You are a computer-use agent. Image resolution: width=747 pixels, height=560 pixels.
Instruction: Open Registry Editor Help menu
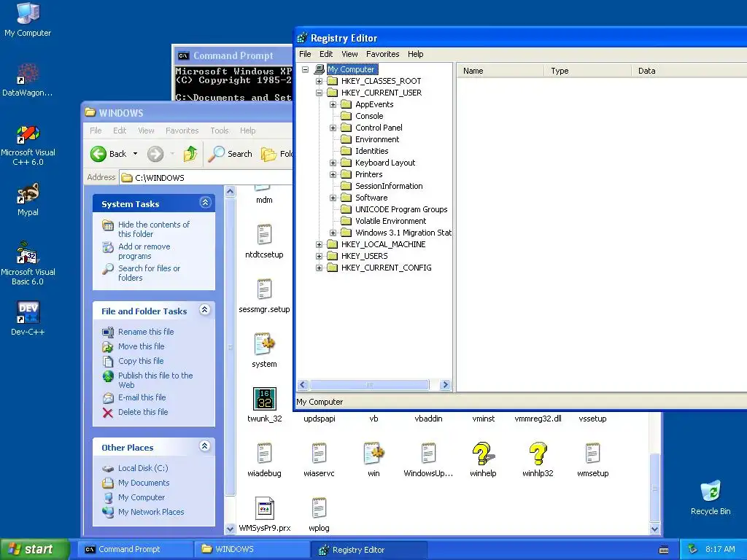tap(415, 54)
